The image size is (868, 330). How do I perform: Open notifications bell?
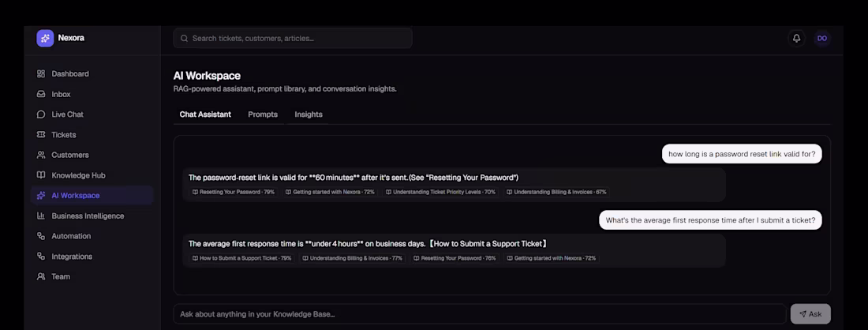pyautogui.click(x=797, y=38)
